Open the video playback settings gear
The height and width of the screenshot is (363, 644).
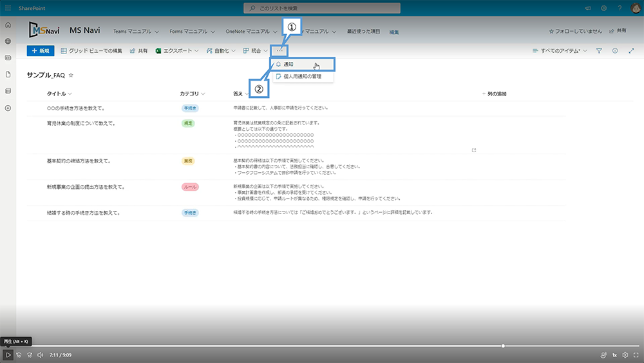[625, 355]
